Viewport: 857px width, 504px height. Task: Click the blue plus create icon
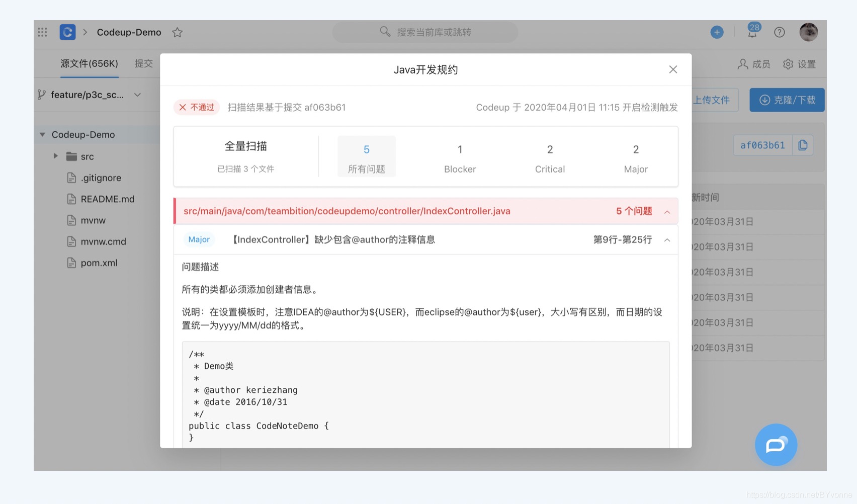(717, 32)
